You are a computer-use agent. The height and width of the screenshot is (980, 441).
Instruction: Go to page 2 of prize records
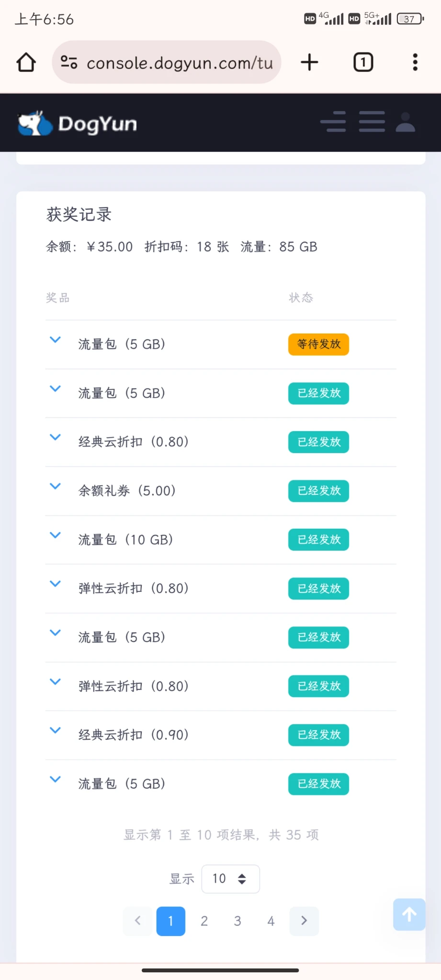coord(204,921)
